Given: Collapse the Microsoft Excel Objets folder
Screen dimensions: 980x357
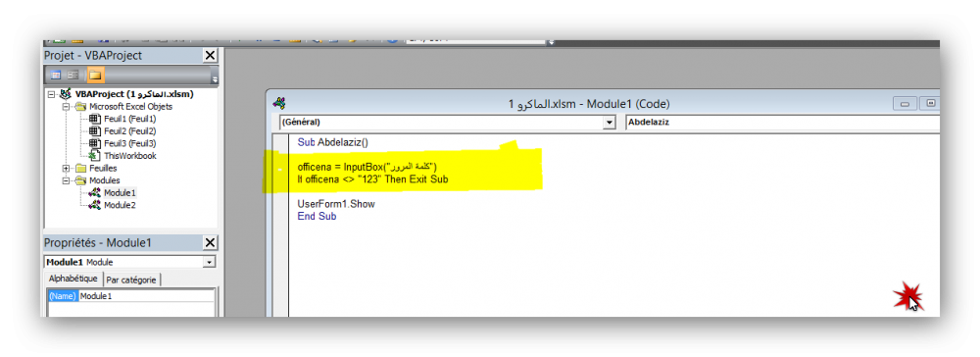Looking at the screenshot, I should (x=66, y=107).
